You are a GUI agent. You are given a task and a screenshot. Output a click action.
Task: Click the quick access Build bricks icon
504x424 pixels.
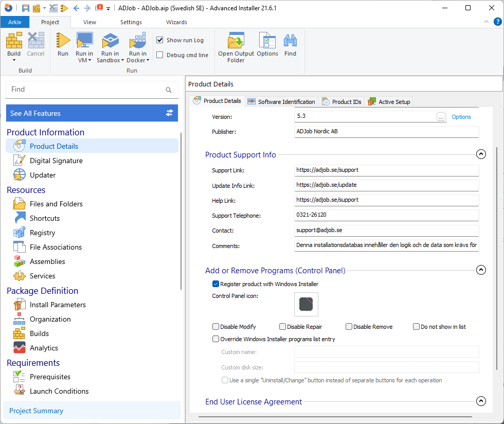(37, 8)
